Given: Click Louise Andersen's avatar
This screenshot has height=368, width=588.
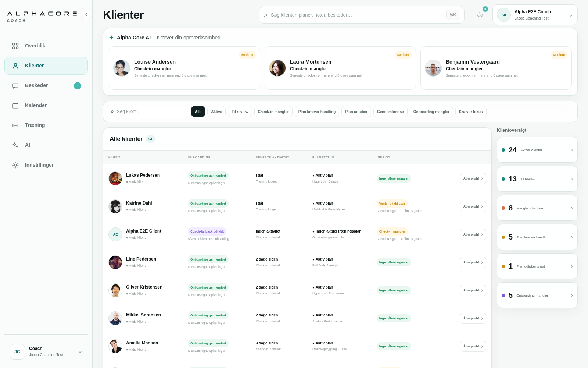Looking at the screenshot, I should pyautogui.click(x=122, y=68).
